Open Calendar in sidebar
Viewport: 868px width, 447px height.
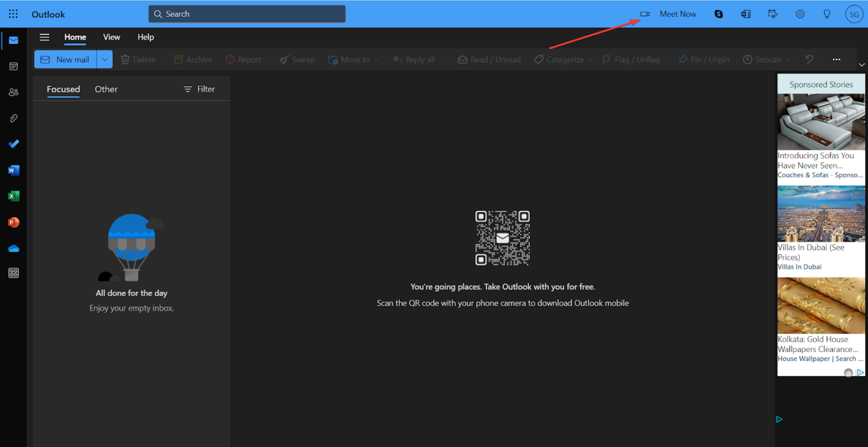pos(13,66)
